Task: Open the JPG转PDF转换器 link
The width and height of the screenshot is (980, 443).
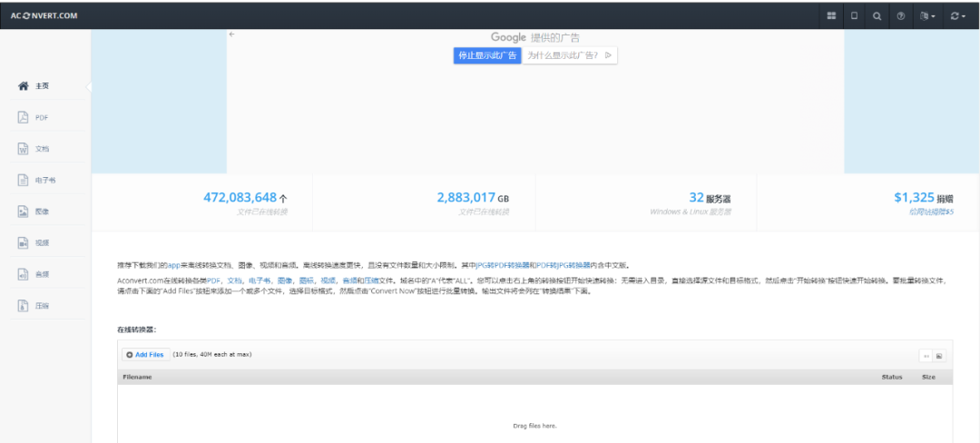Action: tap(503, 264)
